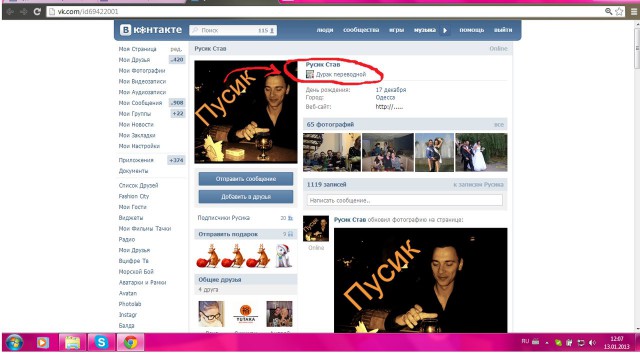Open the сообщества menu item

(361, 30)
